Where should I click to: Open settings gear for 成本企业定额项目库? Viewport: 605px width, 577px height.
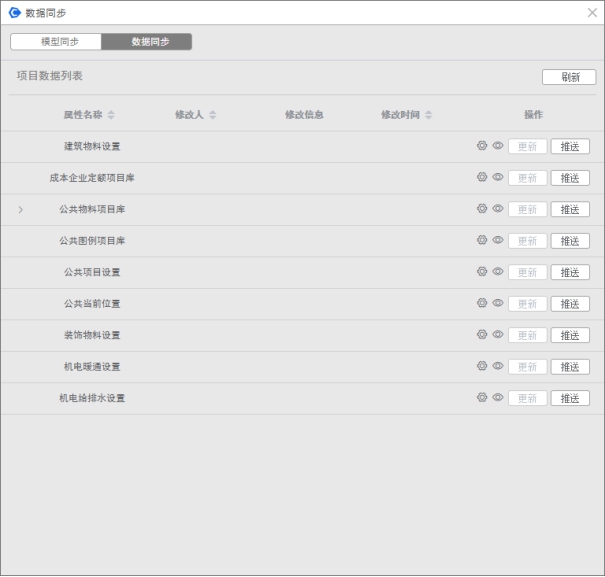click(481, 177)
